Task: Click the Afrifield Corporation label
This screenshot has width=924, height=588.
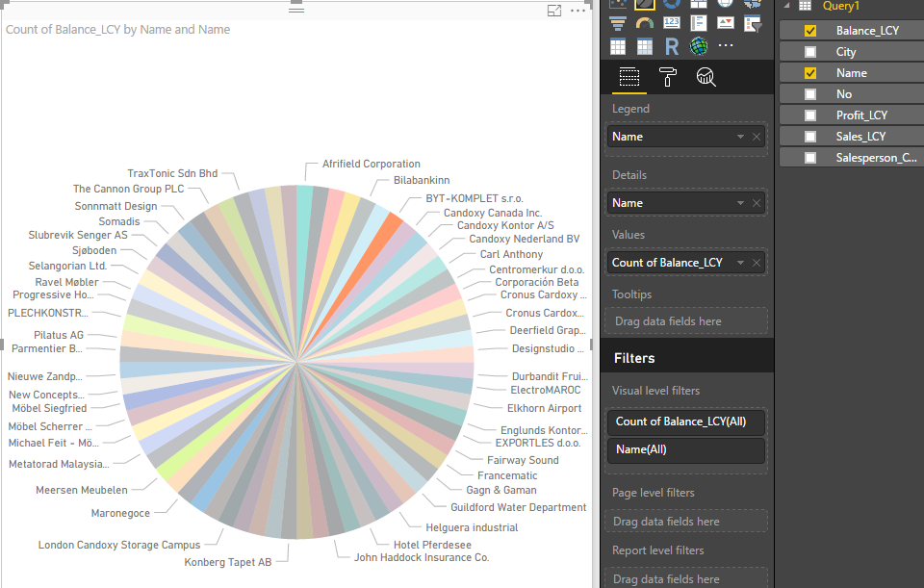Action: coord(372,164)
